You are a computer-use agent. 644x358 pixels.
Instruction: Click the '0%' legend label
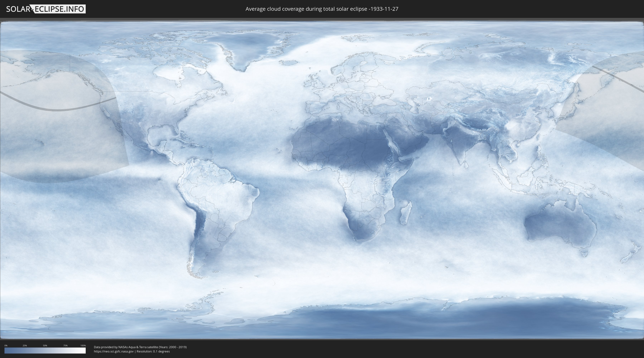(x=6, y=345)
